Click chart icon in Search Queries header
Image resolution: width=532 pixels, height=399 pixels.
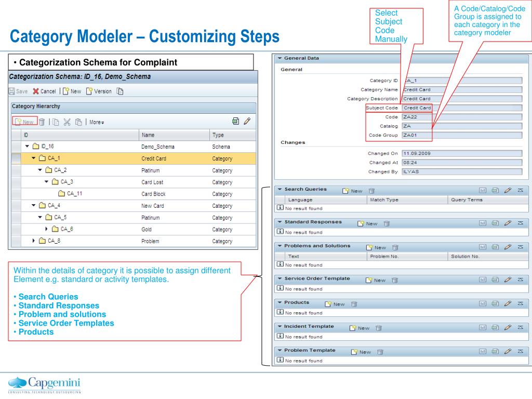483,190
